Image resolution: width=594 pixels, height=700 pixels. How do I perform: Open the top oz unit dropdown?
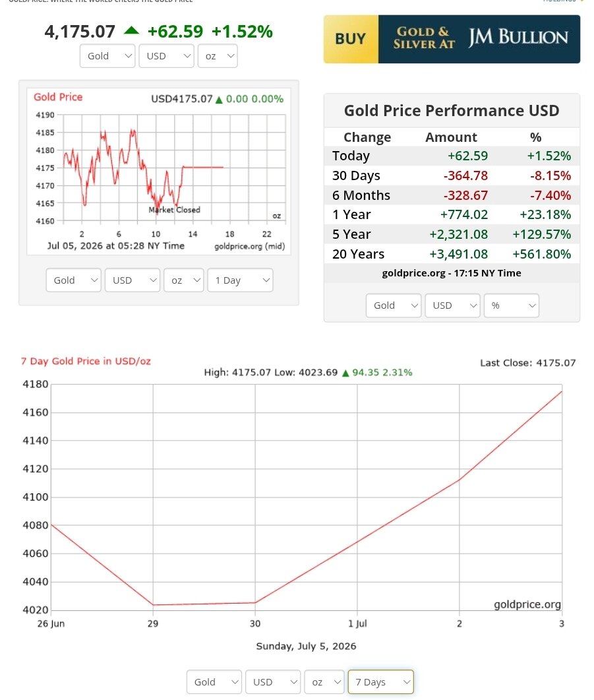(x=218, y=56)
